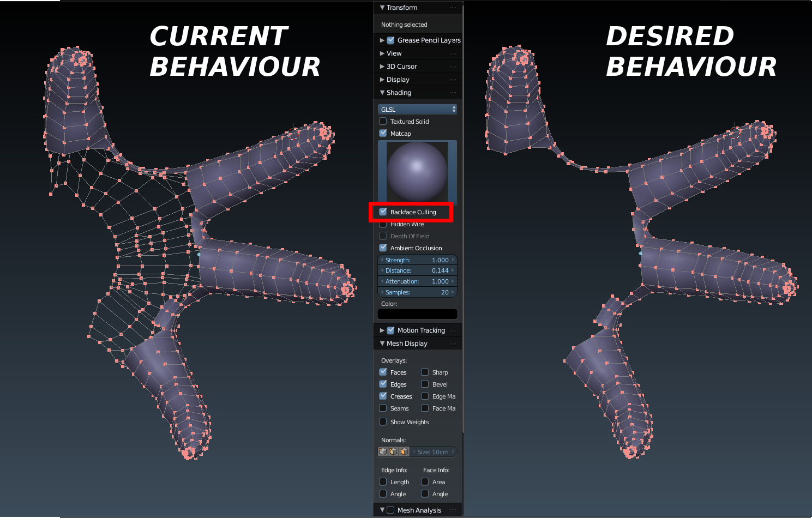This screenshot has width=812, height=518.
Task: Collapse the Mesh Display panel
Action: pyautogui.click(x=382, y=344)
